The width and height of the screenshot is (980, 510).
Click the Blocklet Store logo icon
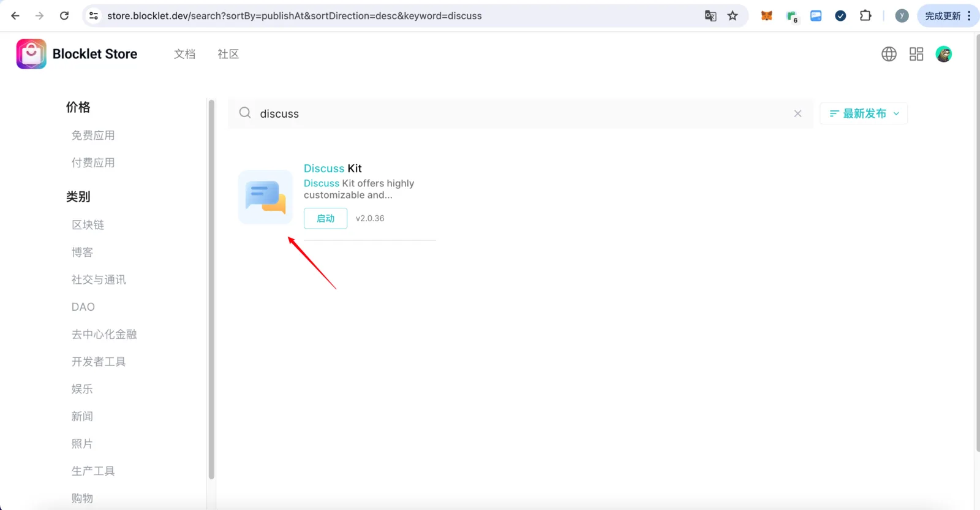(31, 54)
